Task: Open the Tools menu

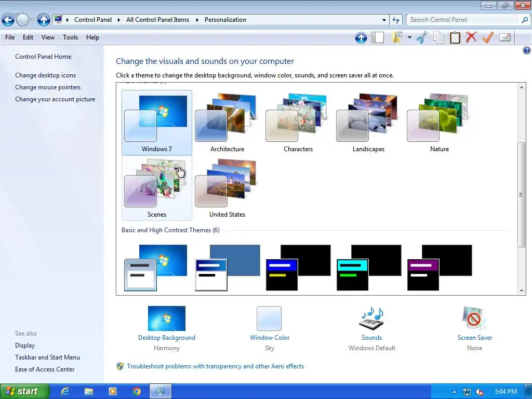Action: 70,37
